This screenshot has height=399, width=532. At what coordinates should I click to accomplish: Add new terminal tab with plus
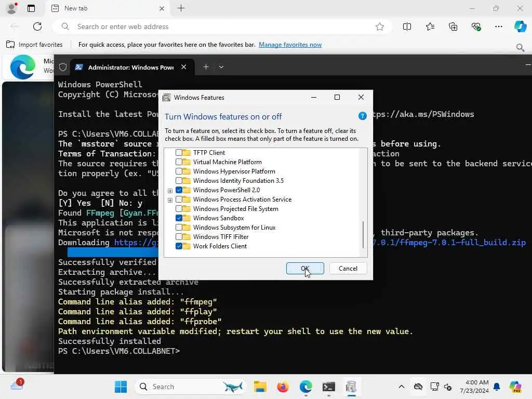(x=206, y=67)
